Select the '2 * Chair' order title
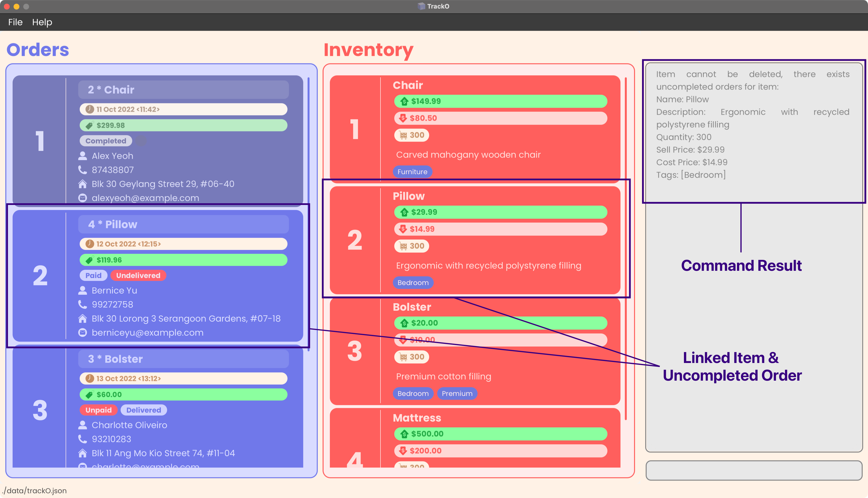The width and height of the screenshot is (868, 498). tap(111, 90)
